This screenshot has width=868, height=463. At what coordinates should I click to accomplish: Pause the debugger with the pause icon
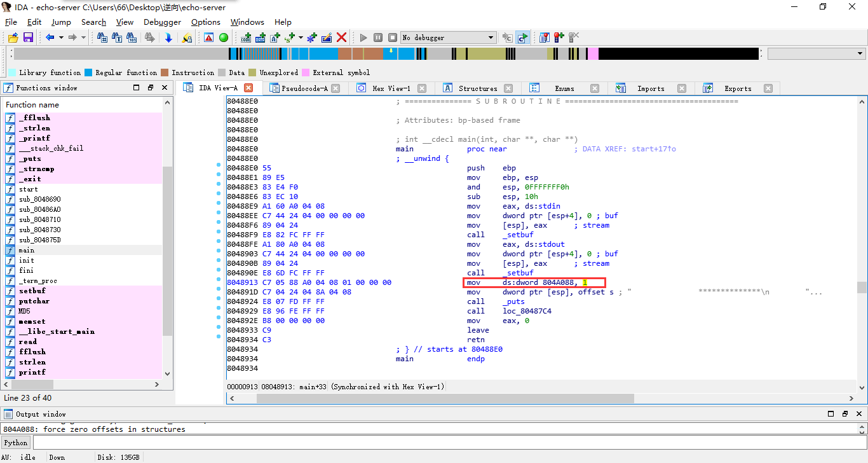tap(378, 37)
